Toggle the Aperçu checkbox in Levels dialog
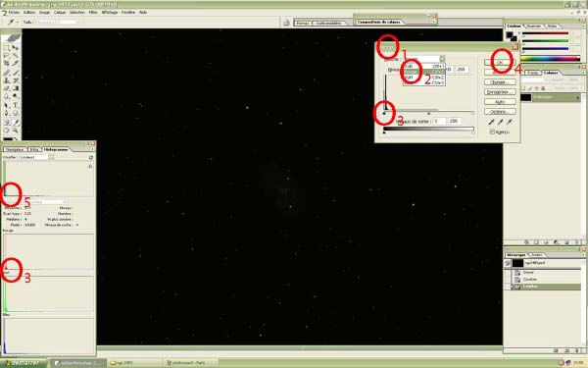Screen dimensions: 588x368 click(492, 131)
